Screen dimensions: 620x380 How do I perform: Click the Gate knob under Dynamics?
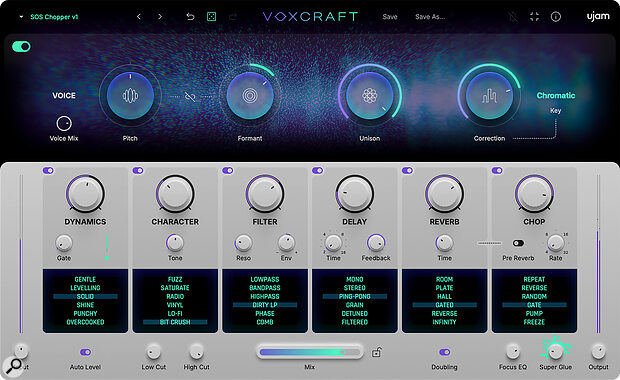point(64,243)
